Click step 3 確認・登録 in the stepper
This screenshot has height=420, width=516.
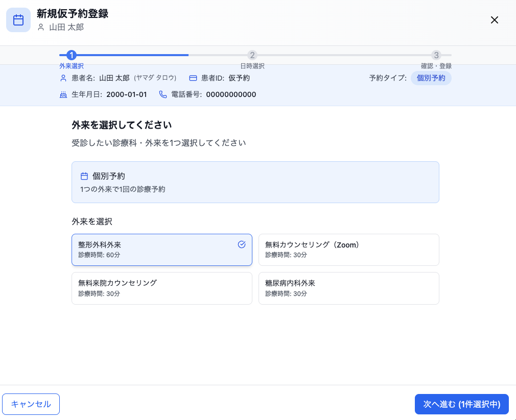pos(437,55)
